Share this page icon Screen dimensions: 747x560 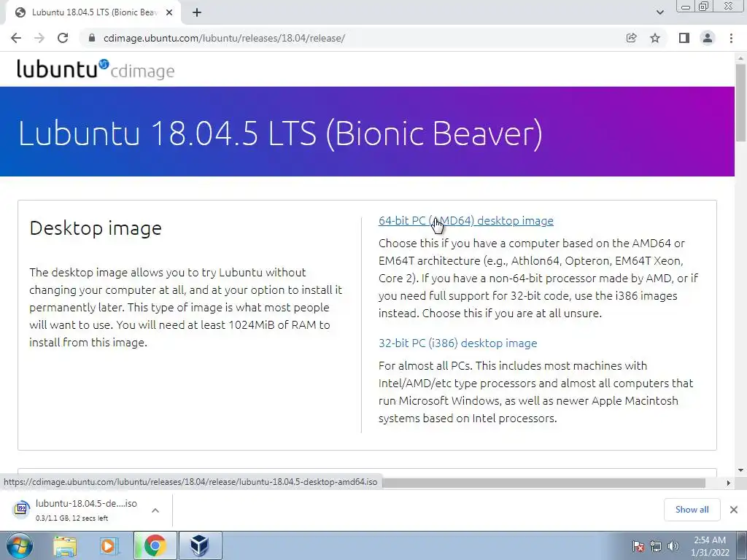point(631,38)
